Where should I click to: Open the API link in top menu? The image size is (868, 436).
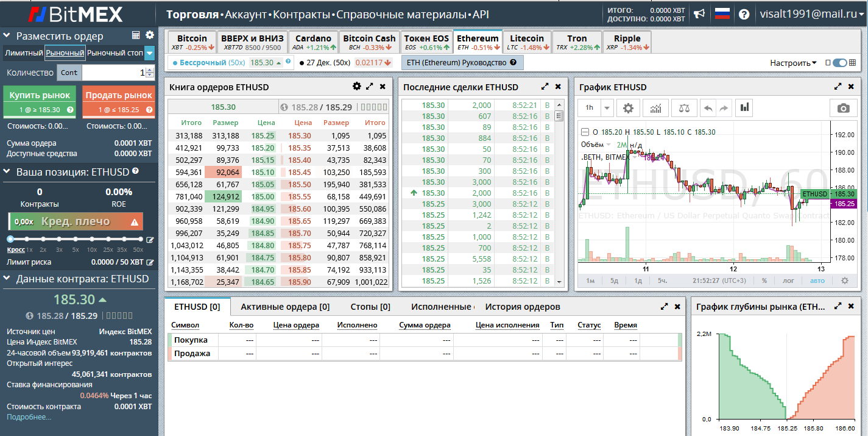click(x=481, y=15)
